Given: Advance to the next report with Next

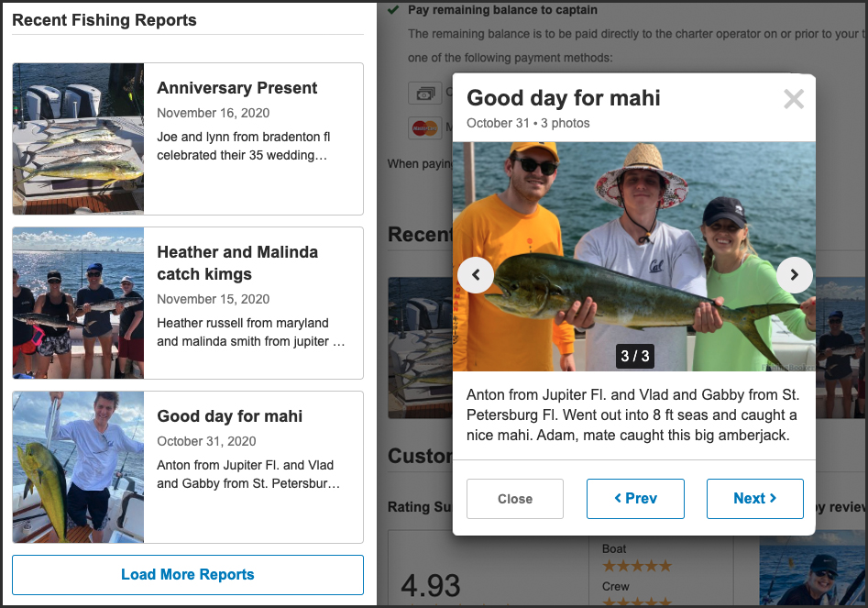Looking at the screenshot, I should tap(754, 499).
